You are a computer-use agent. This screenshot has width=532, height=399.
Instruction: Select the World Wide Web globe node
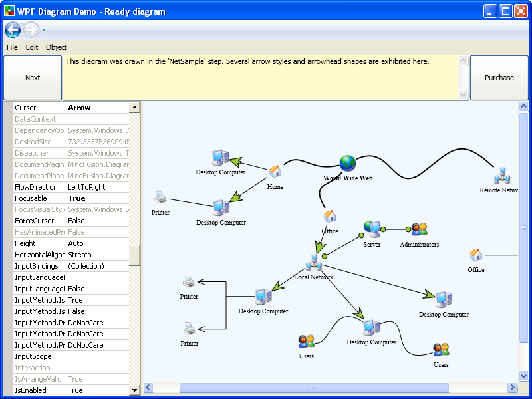348,163
